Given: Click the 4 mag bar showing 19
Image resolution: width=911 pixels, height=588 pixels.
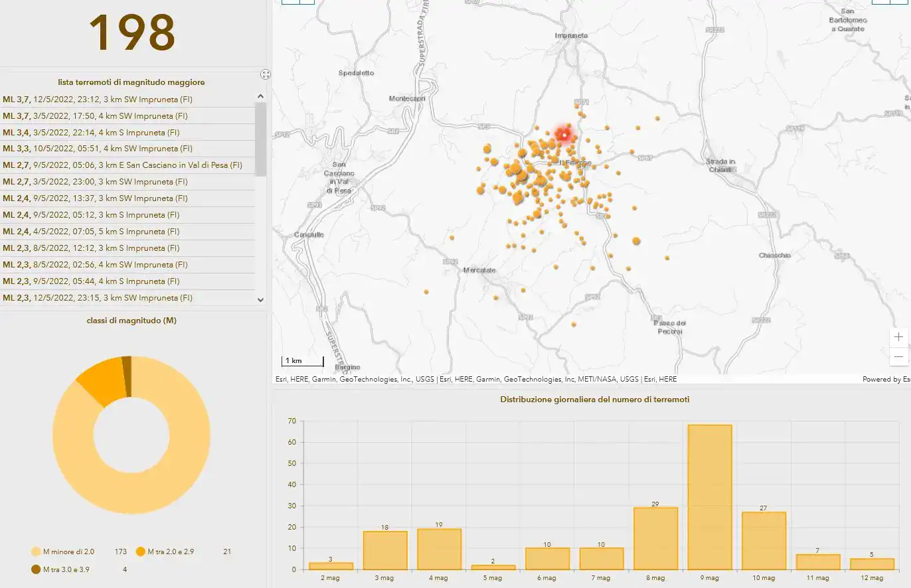Looking at the screenshot, I should click(439, 549).
